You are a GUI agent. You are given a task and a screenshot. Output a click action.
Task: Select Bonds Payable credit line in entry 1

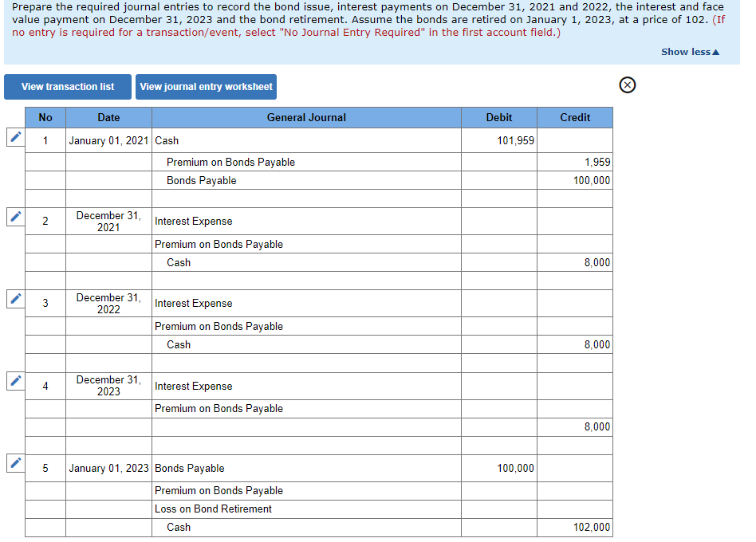point(306,180)
